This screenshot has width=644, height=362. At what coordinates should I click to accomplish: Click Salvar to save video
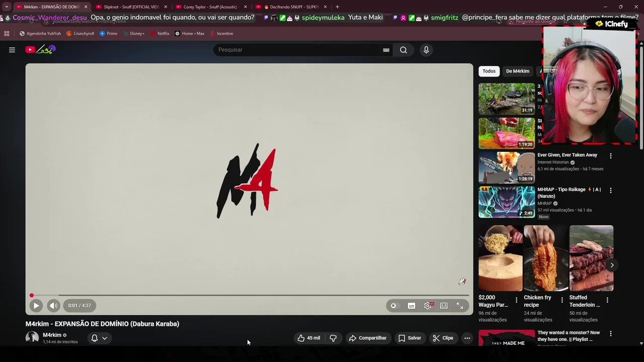click(410, 338)
